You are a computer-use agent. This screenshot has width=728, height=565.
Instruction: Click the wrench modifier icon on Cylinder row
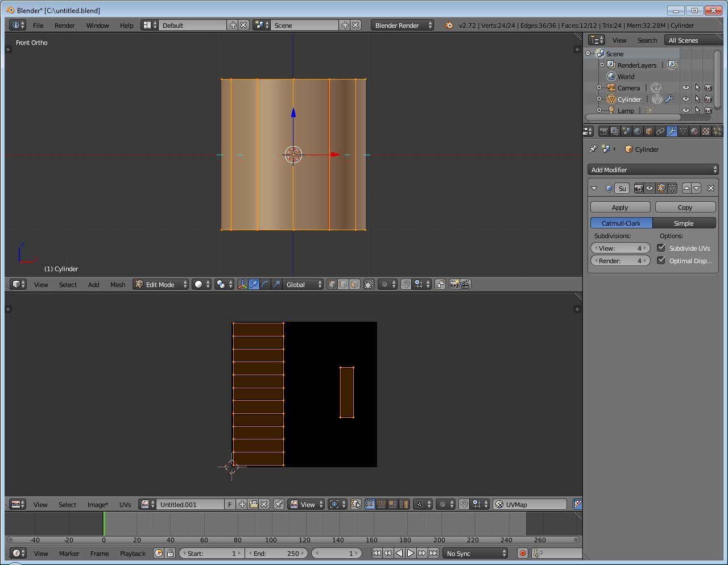[669, 99]
